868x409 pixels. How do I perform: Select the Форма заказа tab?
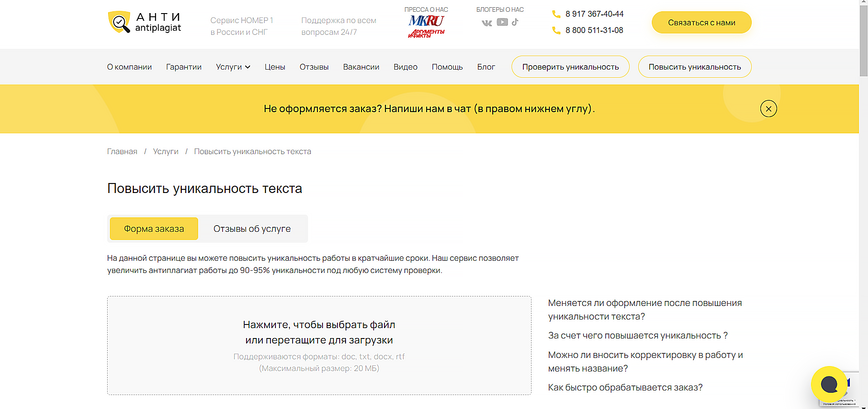154,229
